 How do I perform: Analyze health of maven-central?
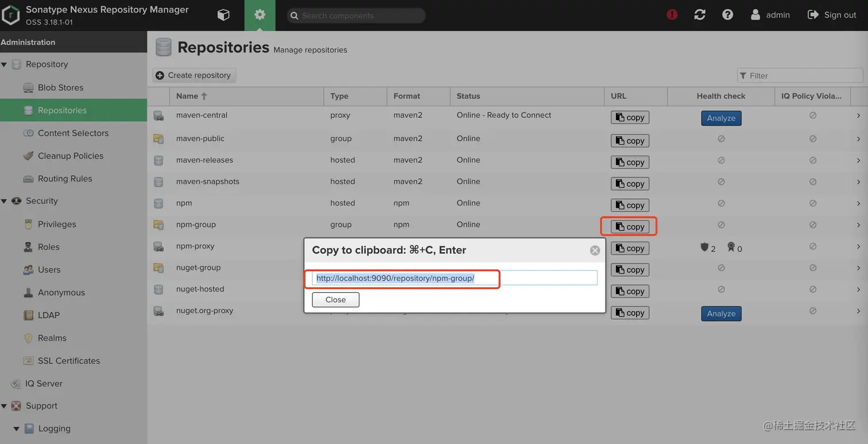(721, 118)
